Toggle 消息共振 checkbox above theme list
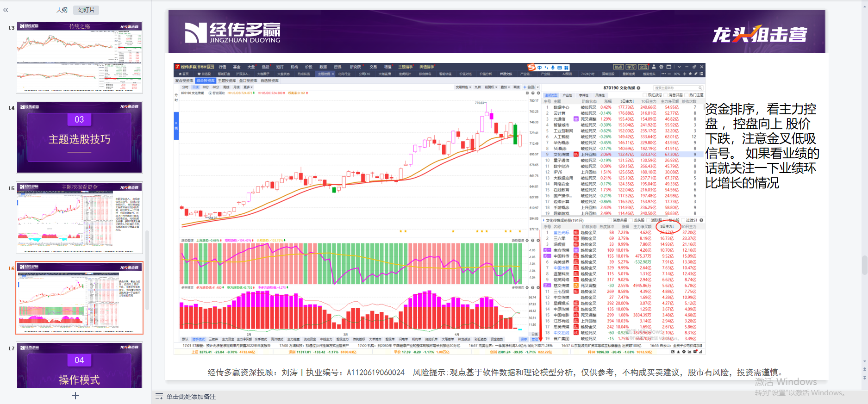868x404 pixels. point(665,95)
